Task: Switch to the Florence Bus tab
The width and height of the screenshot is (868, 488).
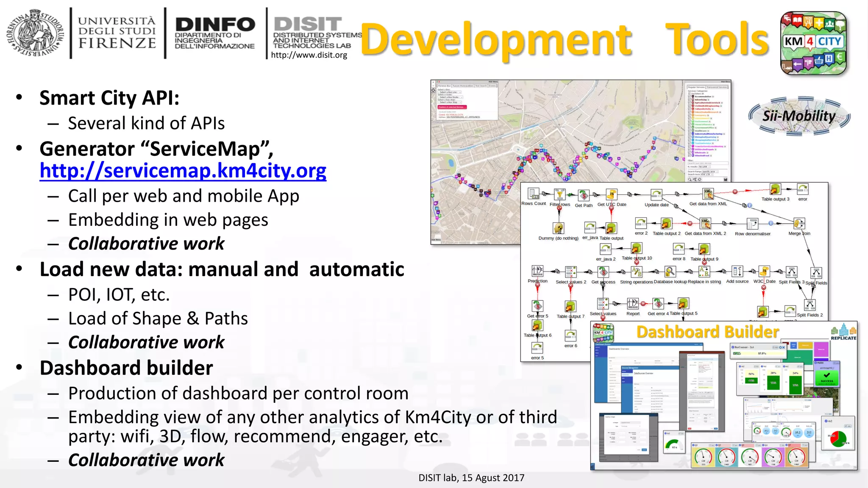Action: click(444, 86)
